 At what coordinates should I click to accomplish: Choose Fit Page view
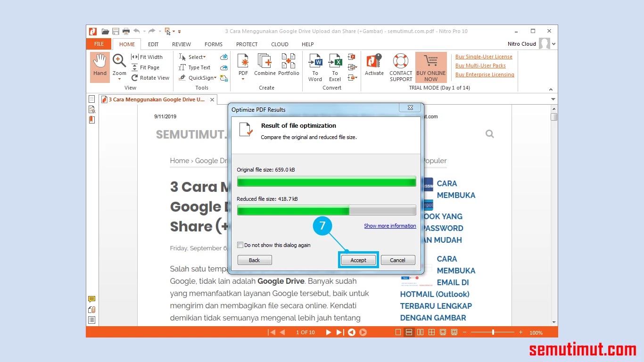(x=145, y=67)
